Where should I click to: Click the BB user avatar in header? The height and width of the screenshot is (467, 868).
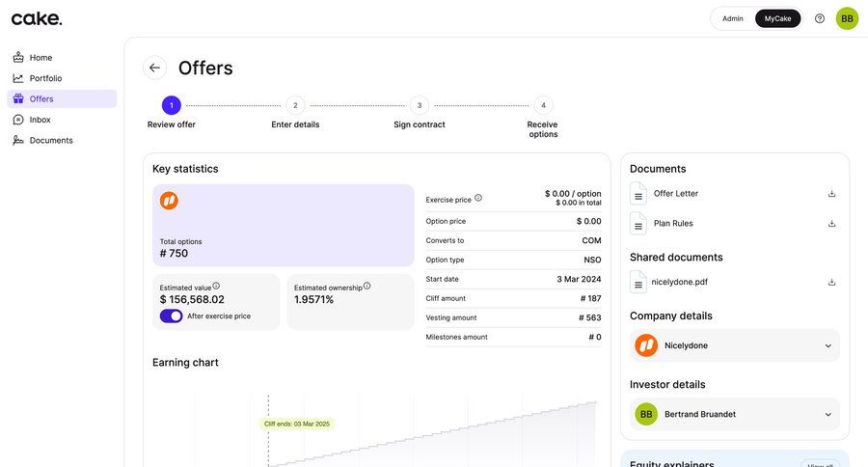[x=847, y=18]
